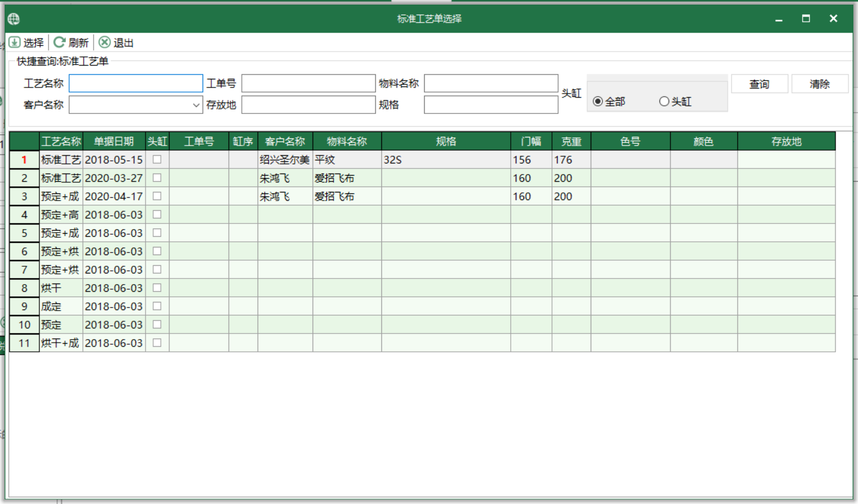This screenshot has height=504, width=858.
Task: Click date cell 2020-03-27
Action: 114,178
